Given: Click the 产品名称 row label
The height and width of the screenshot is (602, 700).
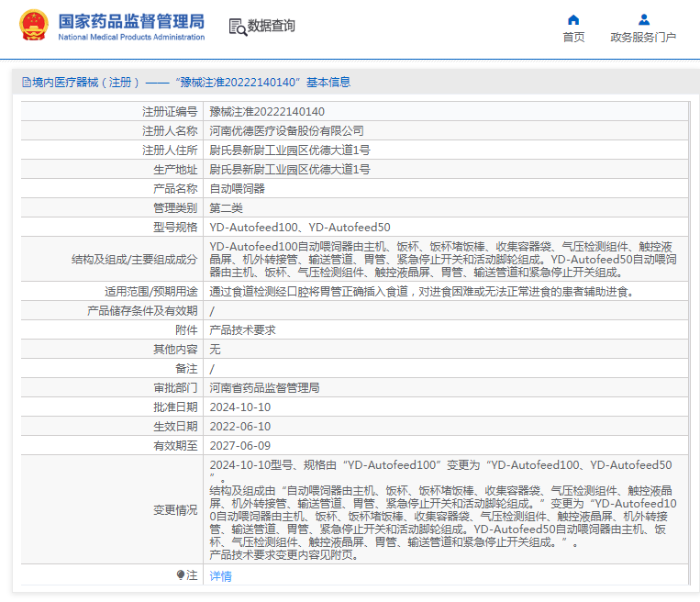Looking at the screenshot, I should coord(175,188).
